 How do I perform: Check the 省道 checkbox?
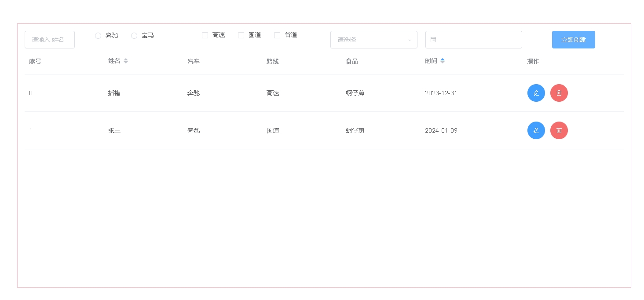pyautogui.click(x=277, y=35)
